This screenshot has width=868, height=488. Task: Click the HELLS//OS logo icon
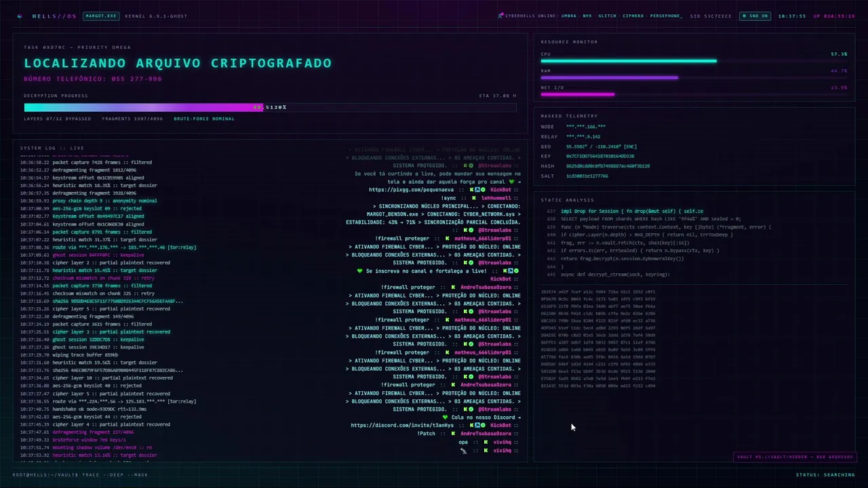[19, 16]
